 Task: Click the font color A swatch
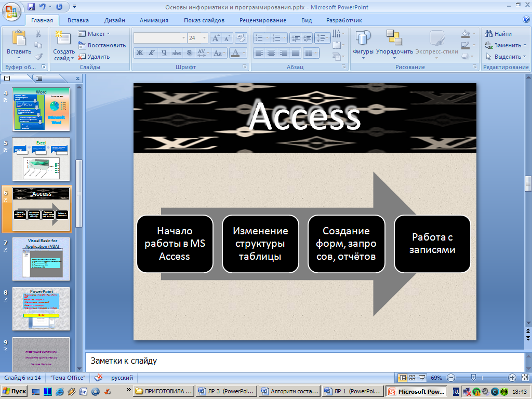pyautogui.click(x=235, y=53)
